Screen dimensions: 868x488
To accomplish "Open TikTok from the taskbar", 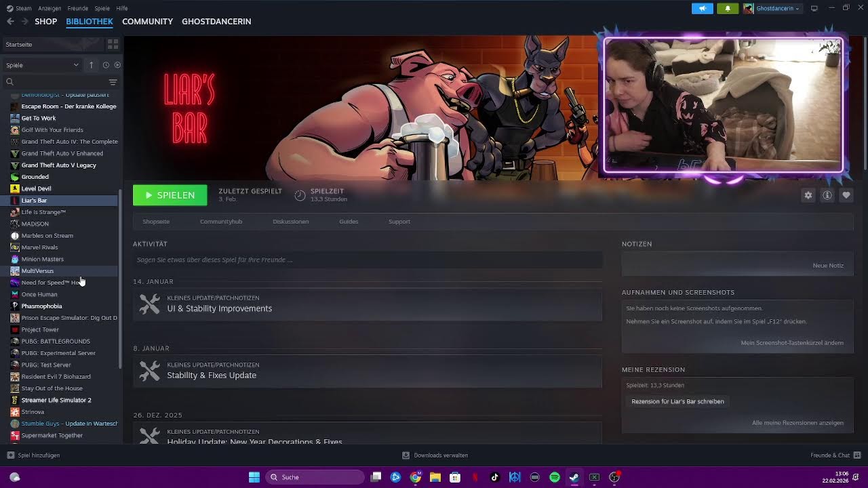I will coord(495,477).
